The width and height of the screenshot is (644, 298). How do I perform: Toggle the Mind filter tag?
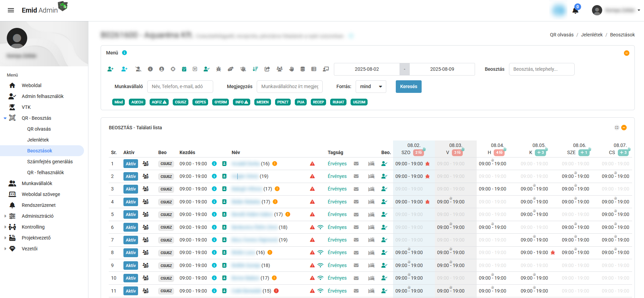(119, 102)
